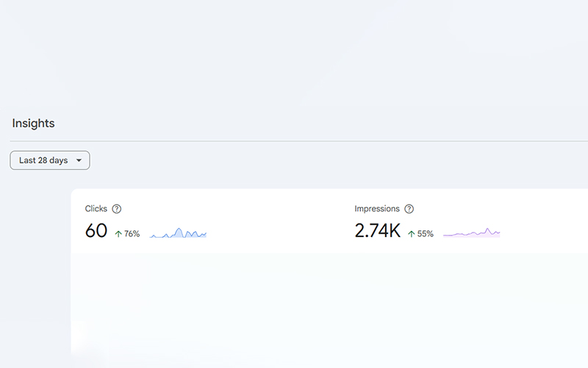This screenshot has width=588, height=368.
Task: Open the Last 28 days date range dropdown
Action: [50, 160]
